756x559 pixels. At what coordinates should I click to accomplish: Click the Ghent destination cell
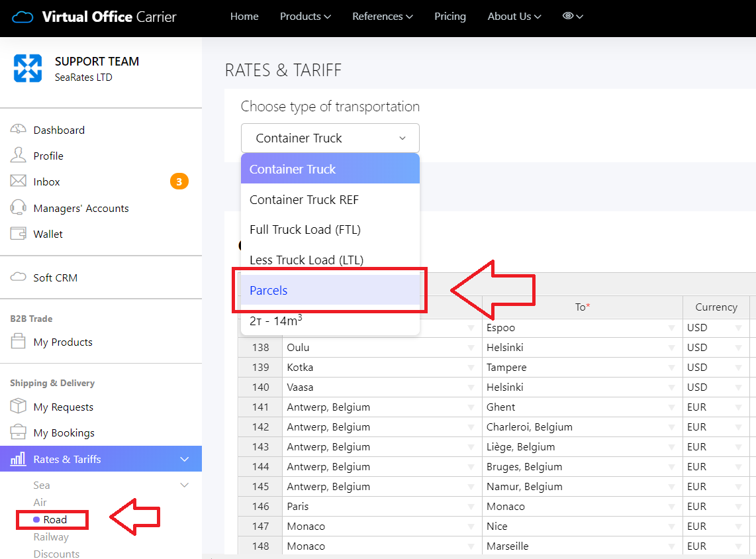pyautogui.click(x=583, y=407)
